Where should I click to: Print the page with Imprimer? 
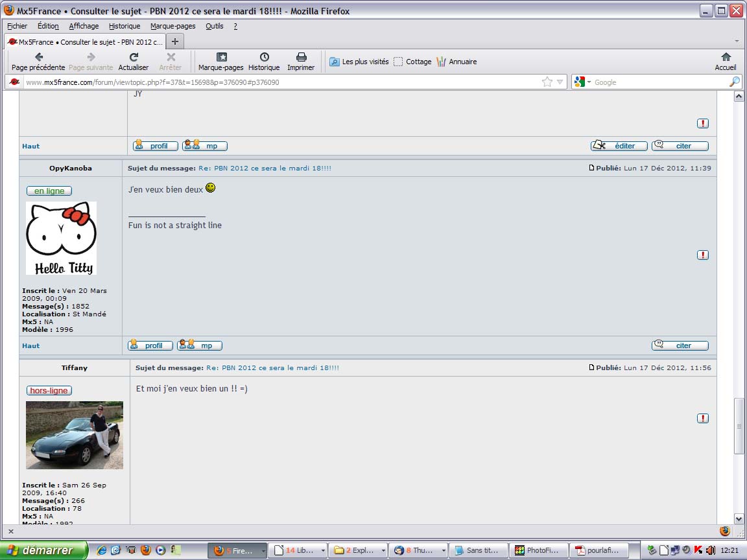(301, 62)
